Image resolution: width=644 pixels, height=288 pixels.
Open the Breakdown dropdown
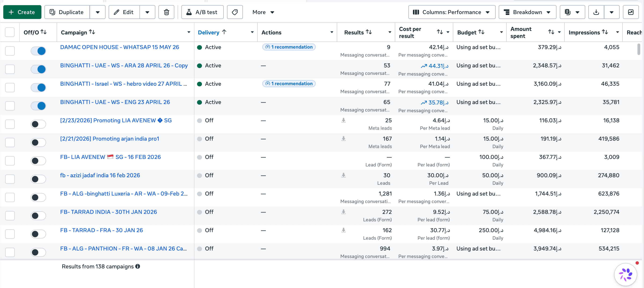(527, 12)
